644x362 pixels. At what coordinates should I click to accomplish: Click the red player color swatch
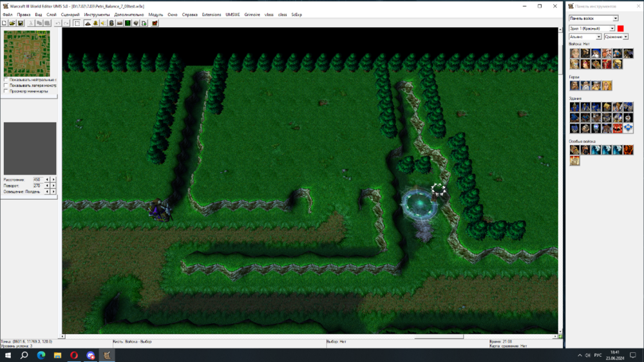tap(620, 28)
